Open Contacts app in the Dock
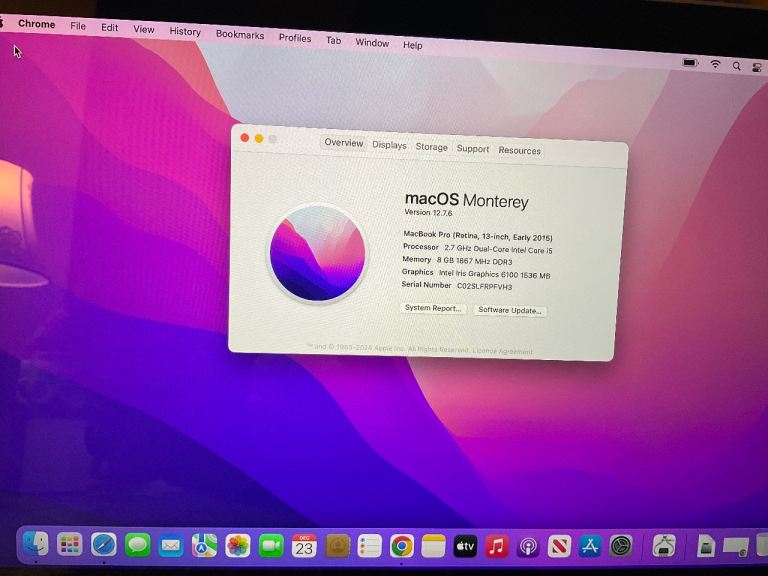Viewport: 768px width, 576px height. click(x=337, y=546)
